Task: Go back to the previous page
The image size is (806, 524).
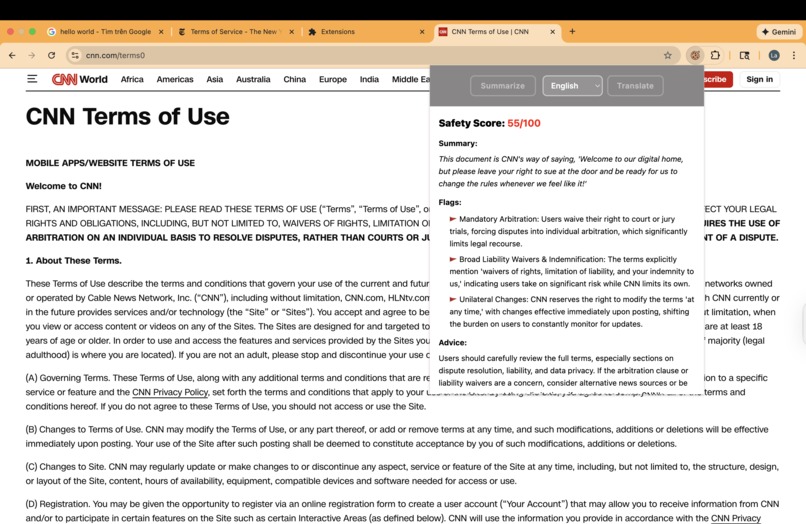Action: (12, 55)
